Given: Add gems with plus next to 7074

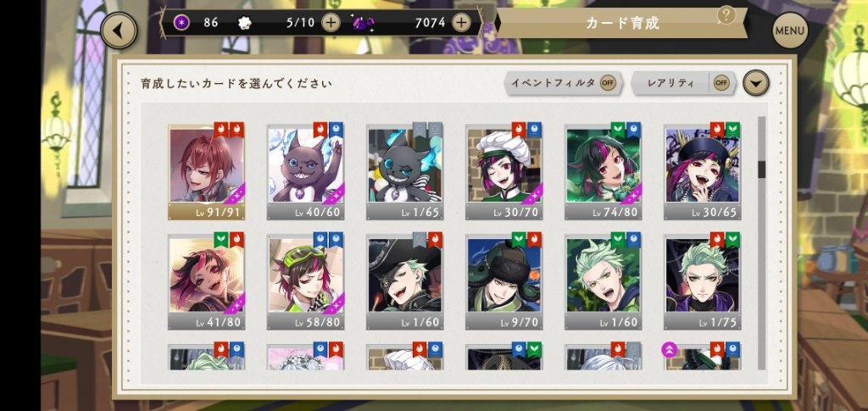Looking at the screenshot, I should coord(461,23).
